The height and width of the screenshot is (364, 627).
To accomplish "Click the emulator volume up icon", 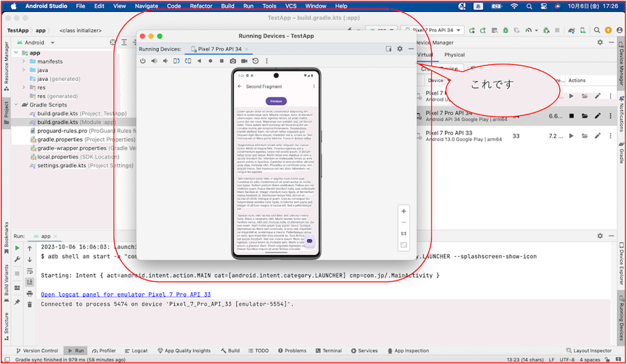I will (154, 61).
